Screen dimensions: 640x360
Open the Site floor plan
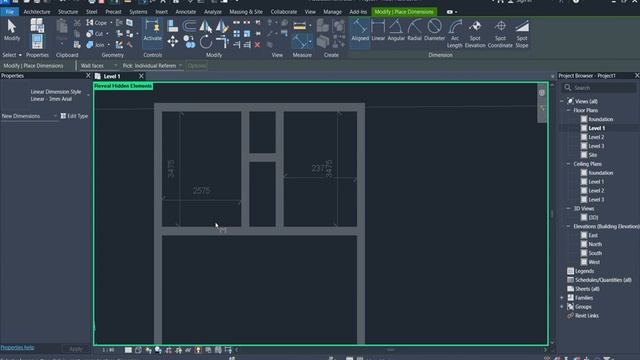pos(593,155)
